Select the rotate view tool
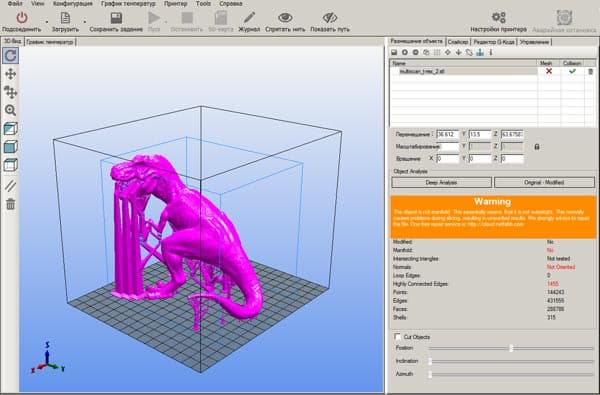This screenshot has height=395, width=600. tap(10, 55)
